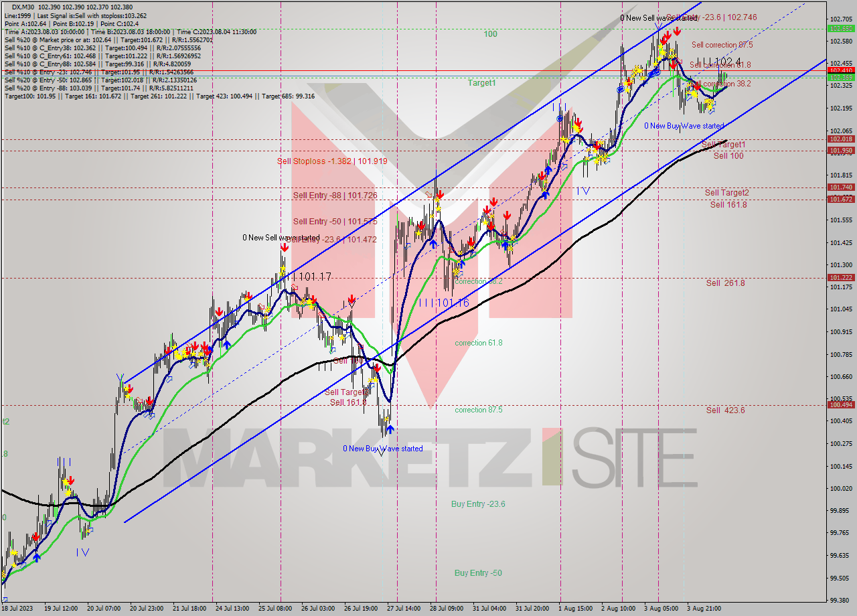Image resolution: width=857 pixels, height=616 pixels.
Task: Click the red 101.950 price tag
Action: click(x=841, y=151)
